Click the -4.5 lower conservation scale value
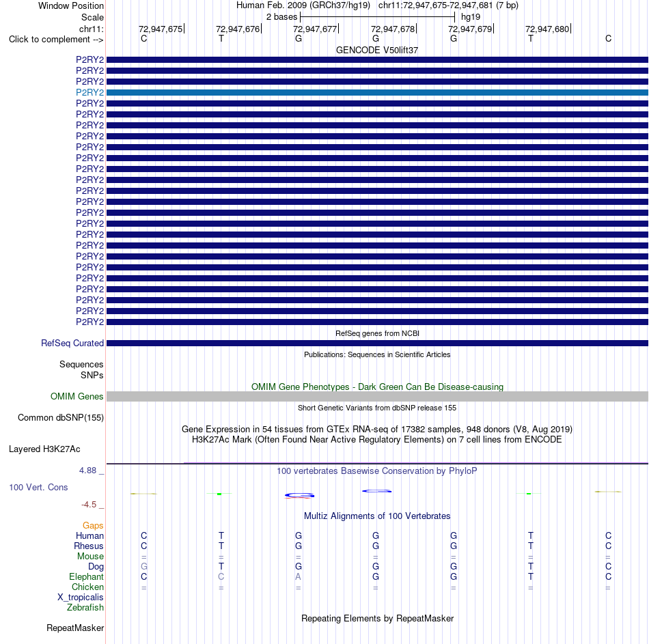 pos(89,505)
